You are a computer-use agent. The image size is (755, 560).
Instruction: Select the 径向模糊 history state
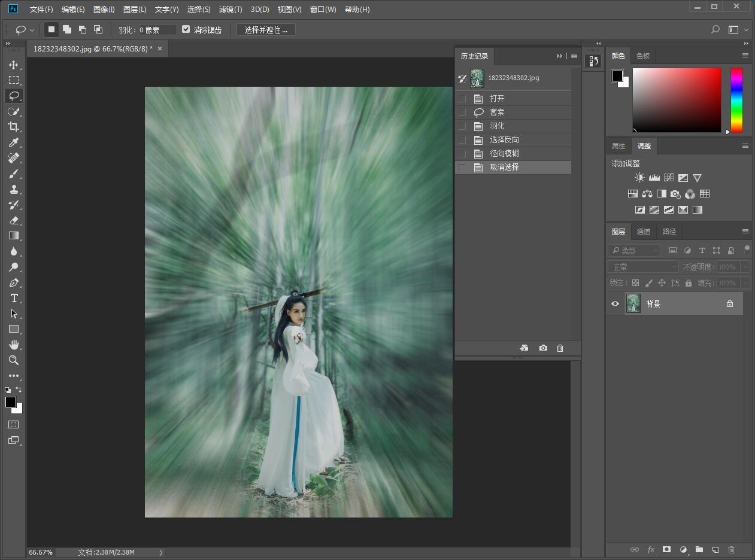coord(513,153)
